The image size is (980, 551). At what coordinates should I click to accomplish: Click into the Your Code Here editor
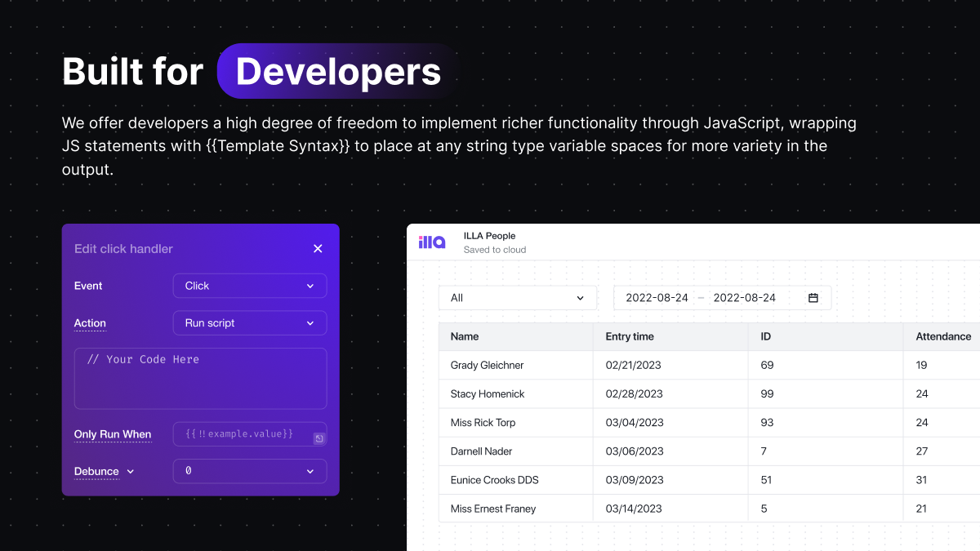[x=201, y=379]
